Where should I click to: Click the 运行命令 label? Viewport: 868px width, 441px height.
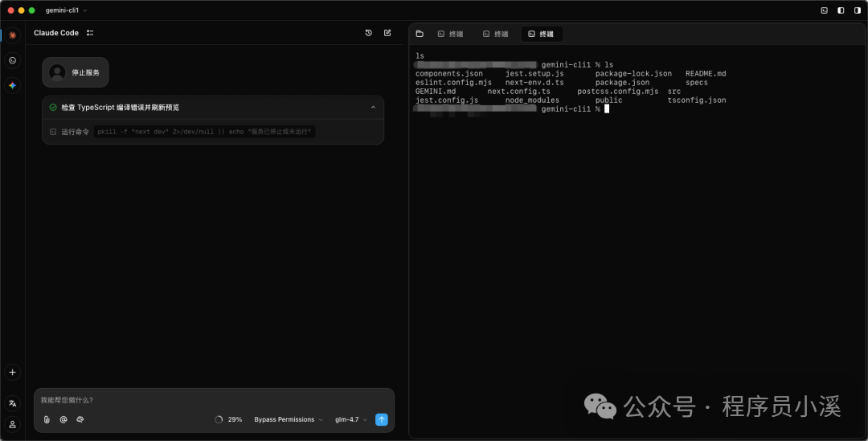pyautogui.click(x=76, y=132)
